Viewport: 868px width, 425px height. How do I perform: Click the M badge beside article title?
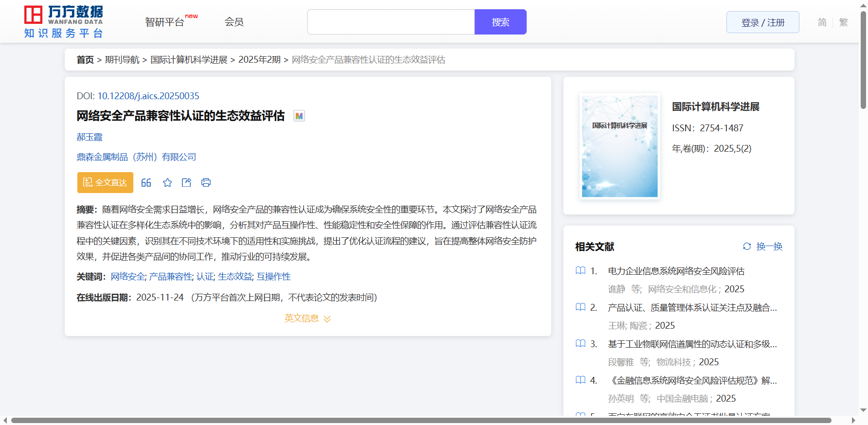coord(299,116)
